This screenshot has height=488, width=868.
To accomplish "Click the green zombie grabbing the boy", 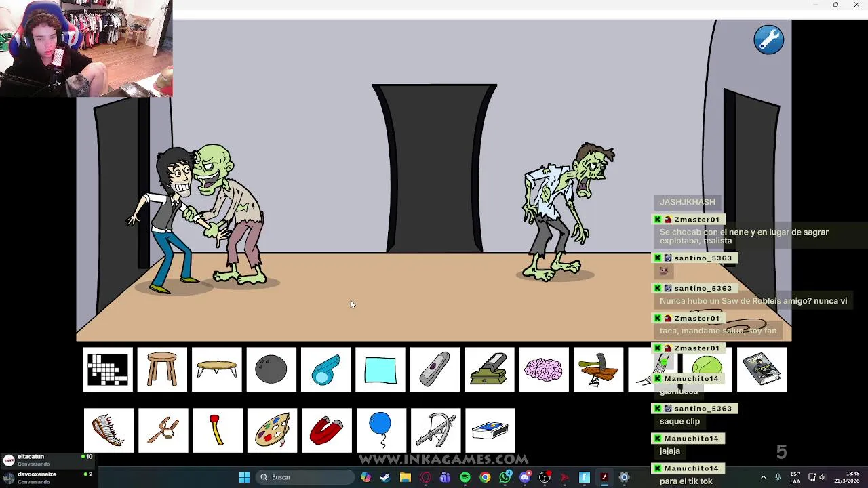I will (229, 213).
